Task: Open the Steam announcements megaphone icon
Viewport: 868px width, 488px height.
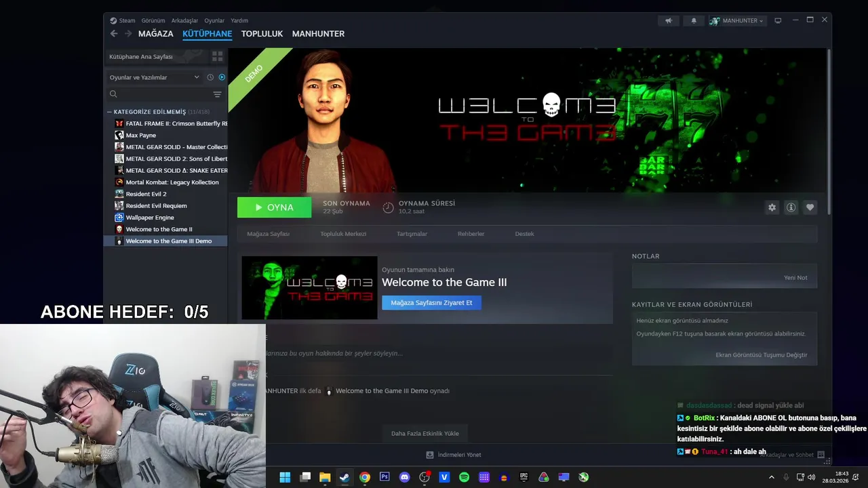Action: coord(669,21)
